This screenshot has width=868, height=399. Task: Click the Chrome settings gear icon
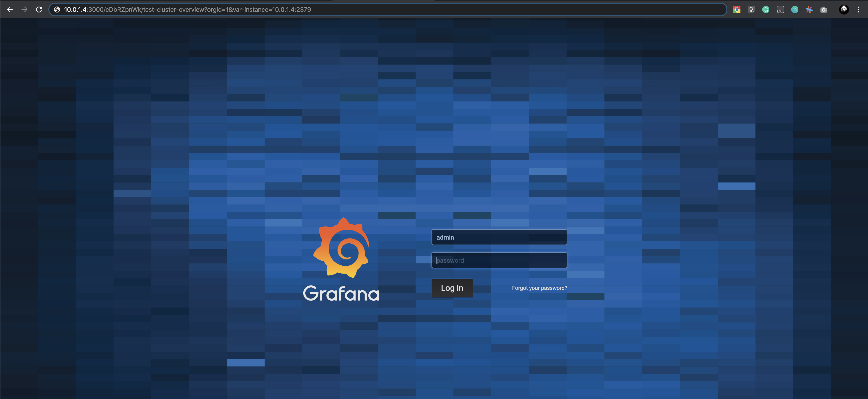(859, 10)
